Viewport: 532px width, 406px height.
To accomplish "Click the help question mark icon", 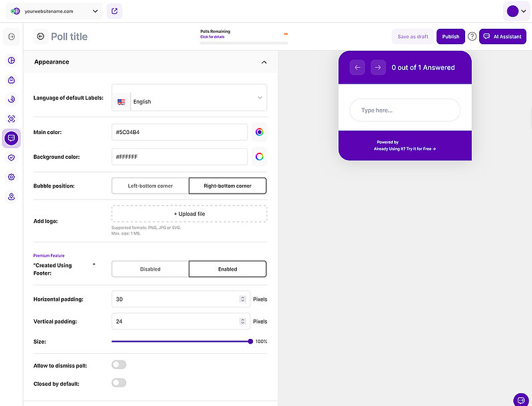I will pyautogui.click(x=472, y=36).
